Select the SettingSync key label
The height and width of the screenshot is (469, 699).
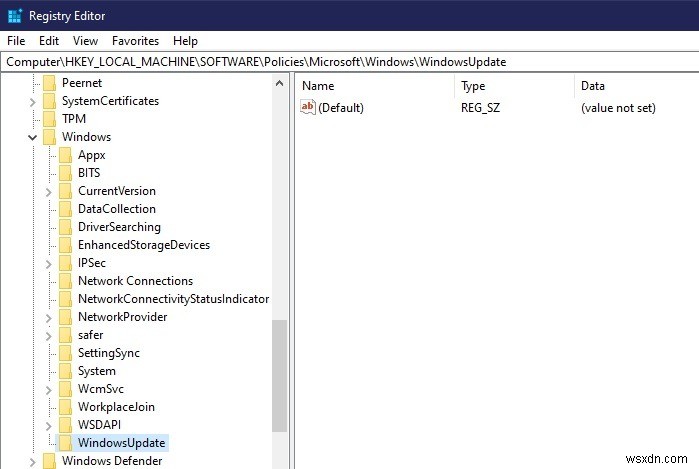[109, 353]
